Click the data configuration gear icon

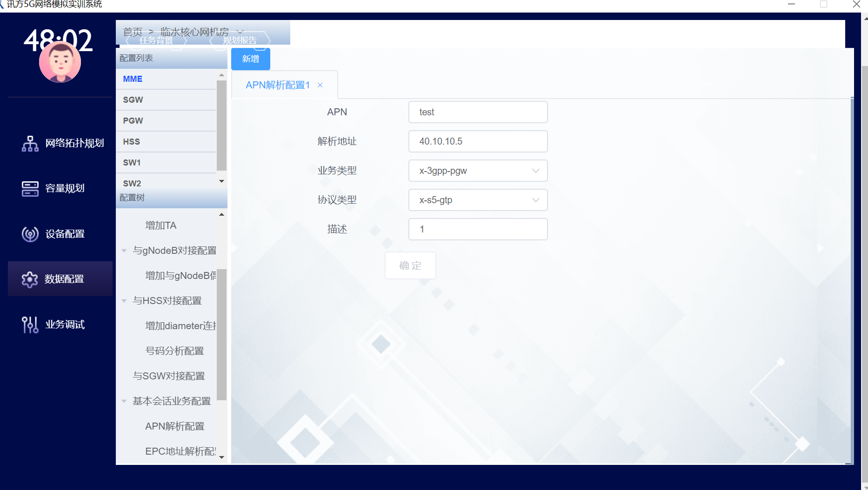pyautogui.click(x=30, y=279)
